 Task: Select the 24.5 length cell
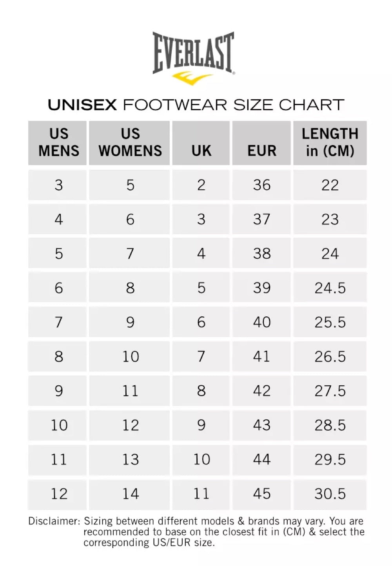[x=330, y=288]
